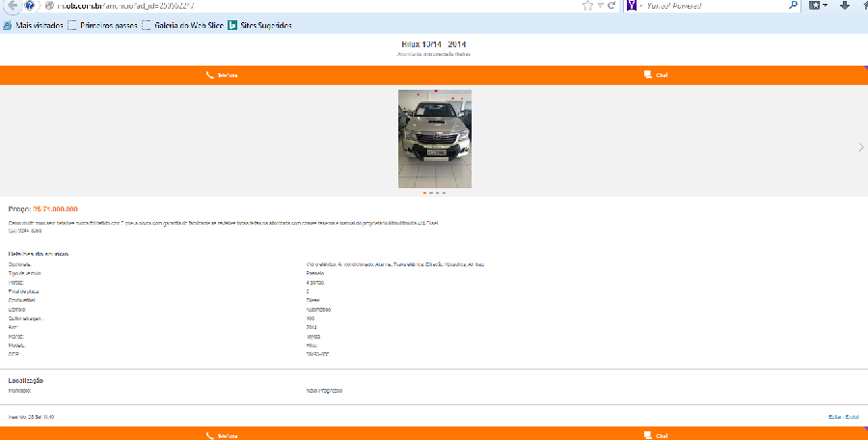Click the Inserido date text
This screenshot has width=868, height=440.
pos(31,417)
